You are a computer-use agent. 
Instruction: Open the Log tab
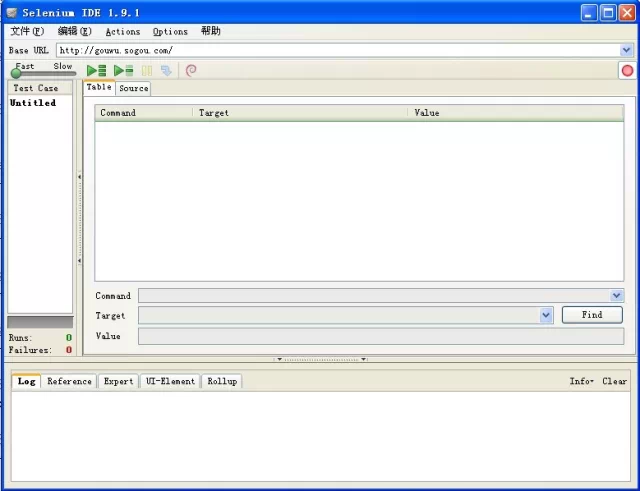[26, 381]
